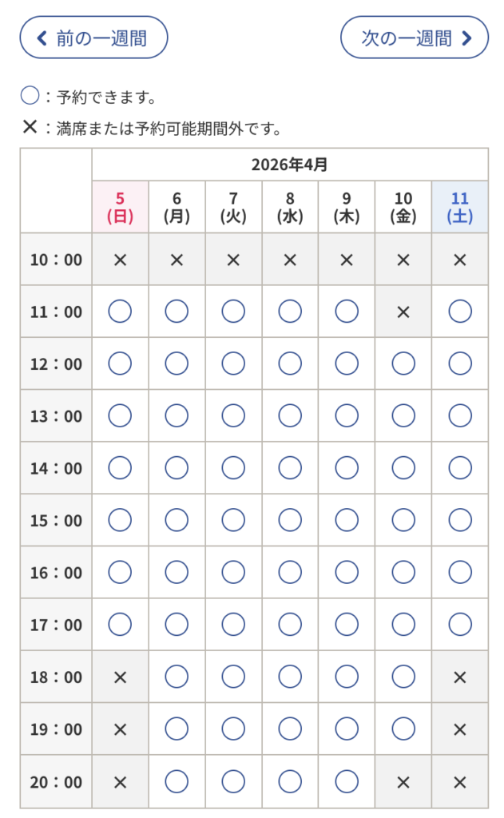Select the 12:00 circle on Monday 6

[177, 363]
